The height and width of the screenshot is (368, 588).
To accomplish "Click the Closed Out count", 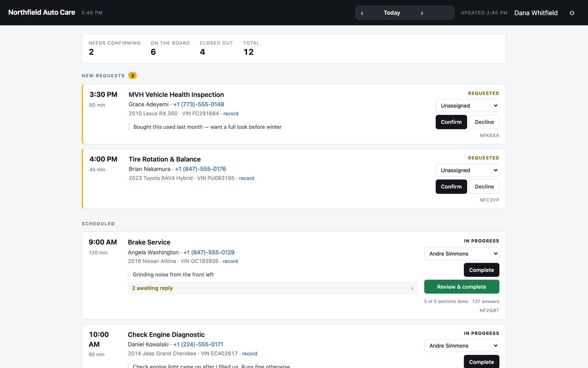I will pyautogui.click(x=202, y=52).
